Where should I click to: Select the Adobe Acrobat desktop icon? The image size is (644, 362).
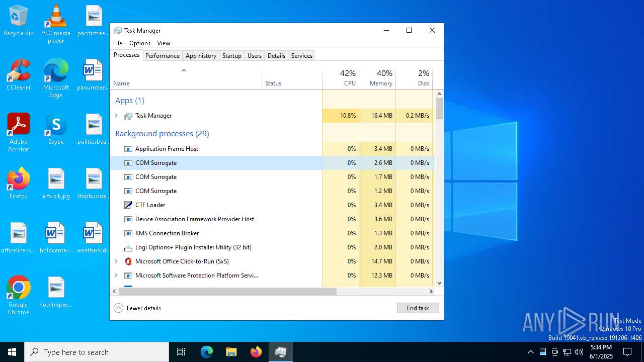coord(19,133)
